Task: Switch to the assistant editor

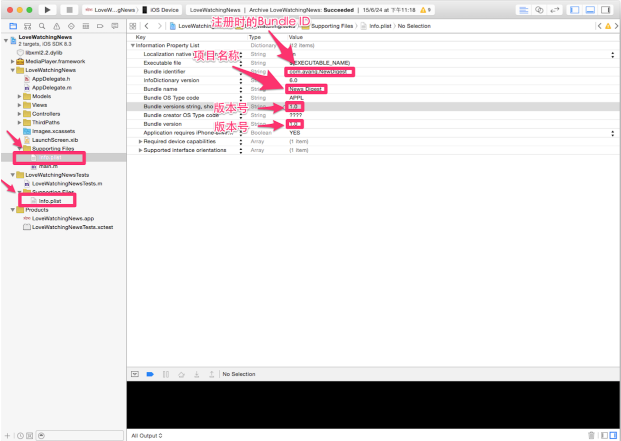Action: point(539,10)
